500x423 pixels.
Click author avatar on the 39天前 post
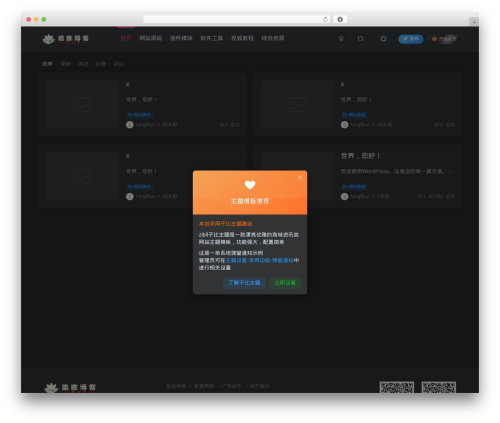[x=130, y=125]
